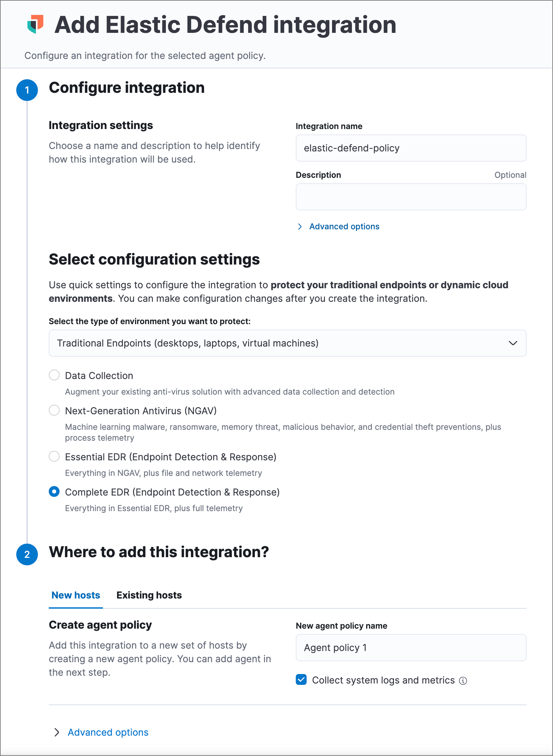Select the Data Collection option
553x756 pixels.
click(x=54, y=375)
